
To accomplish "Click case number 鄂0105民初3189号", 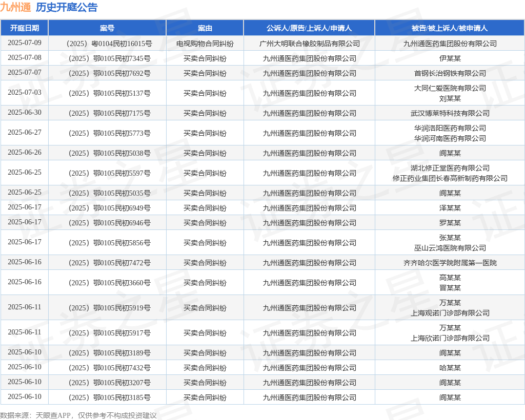I will 109,353.
